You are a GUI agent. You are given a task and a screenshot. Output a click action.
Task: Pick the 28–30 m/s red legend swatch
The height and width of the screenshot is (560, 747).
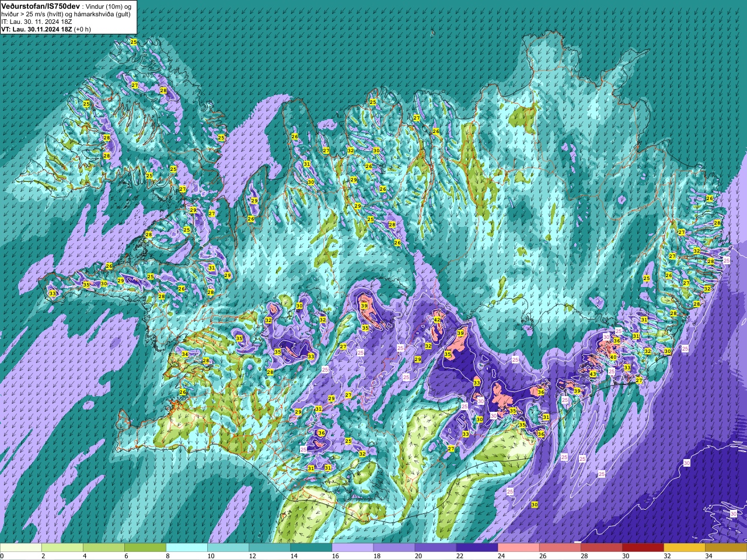tap(602, 548)
